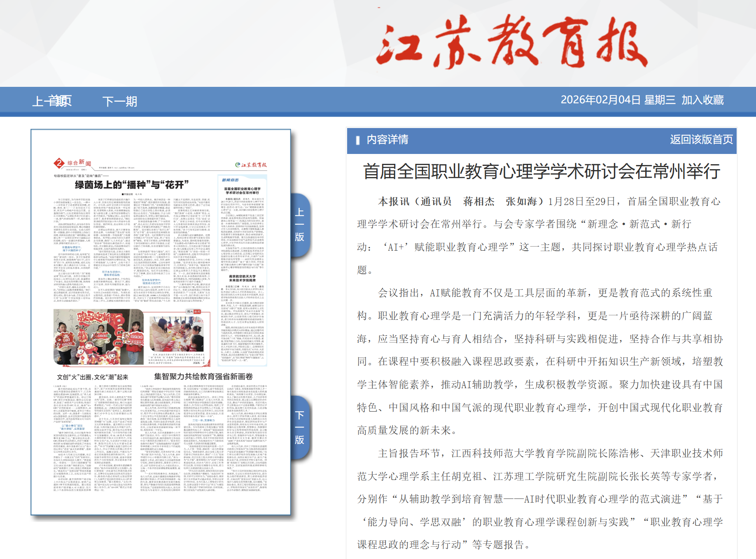The height and width of the screenshot is (559, 756).
Task: Open the sidebar article 首届全国职业教育心理学学术研讨会
Action: click(242, 191)
